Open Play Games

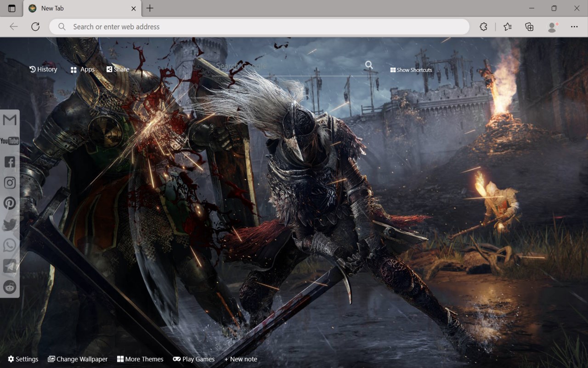pos(194,359)
